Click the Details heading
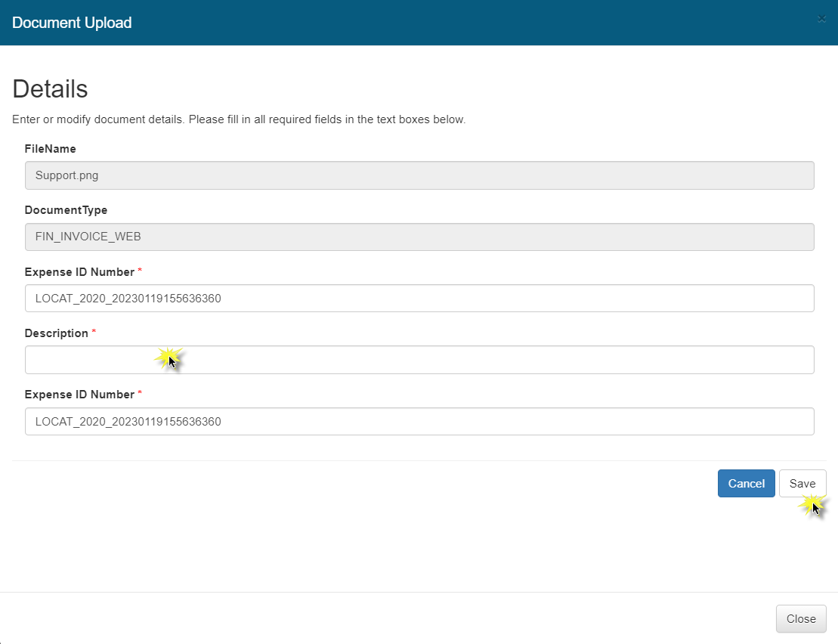The height and width of the screenshot is (644, 838). [x=50, y=89]
